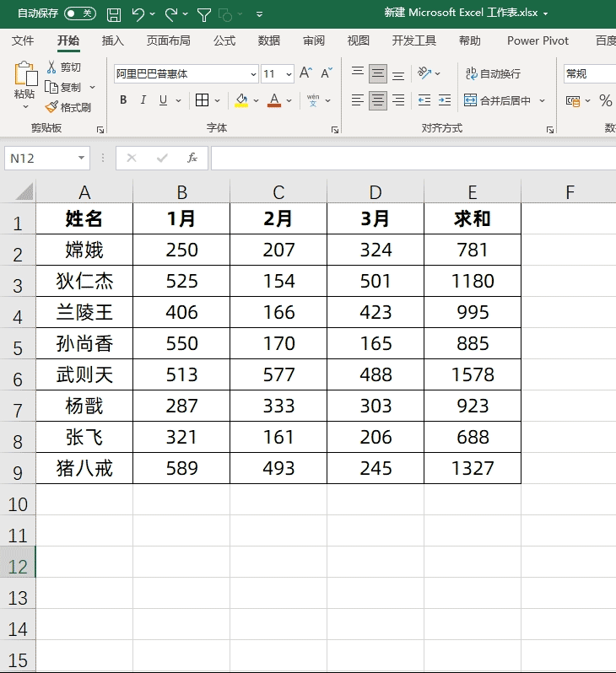Open the 文件 File tab

click(x=22, y=40)
